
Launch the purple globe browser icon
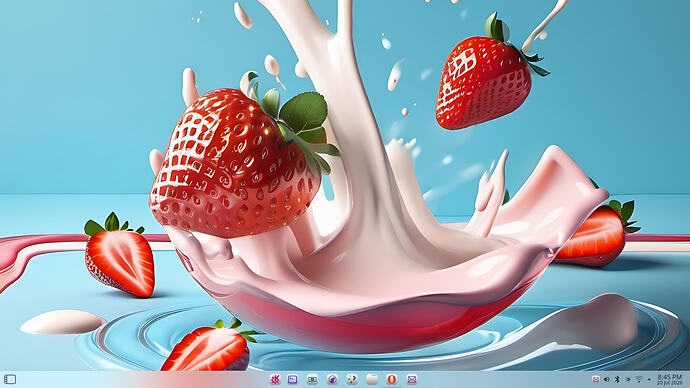point(332,379)
